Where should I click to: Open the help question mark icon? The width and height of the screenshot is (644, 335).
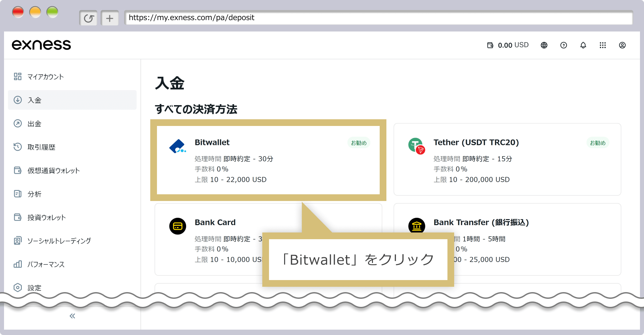(563, 45)
